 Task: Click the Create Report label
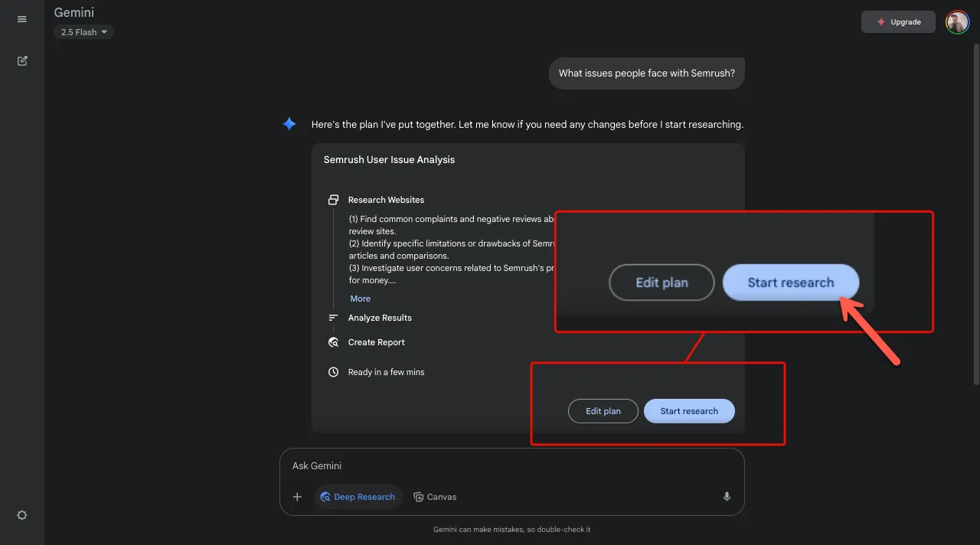tap(377, 342)
